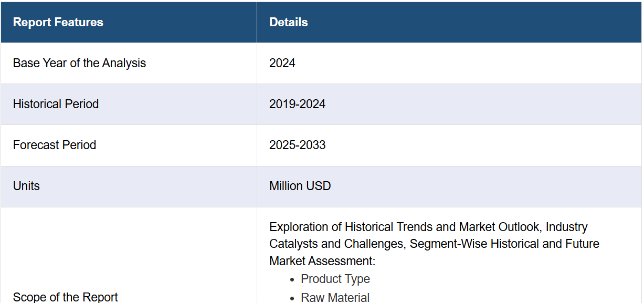Click the 'Details' column header
This screenshot has width=644, height=303.
coord(449,22)
